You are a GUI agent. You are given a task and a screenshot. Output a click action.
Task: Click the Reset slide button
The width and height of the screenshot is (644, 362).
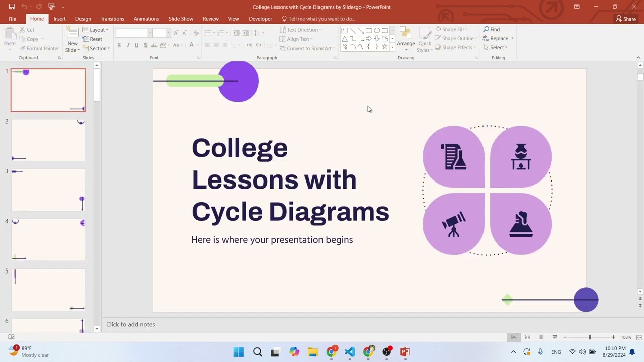tap(92, 39)
